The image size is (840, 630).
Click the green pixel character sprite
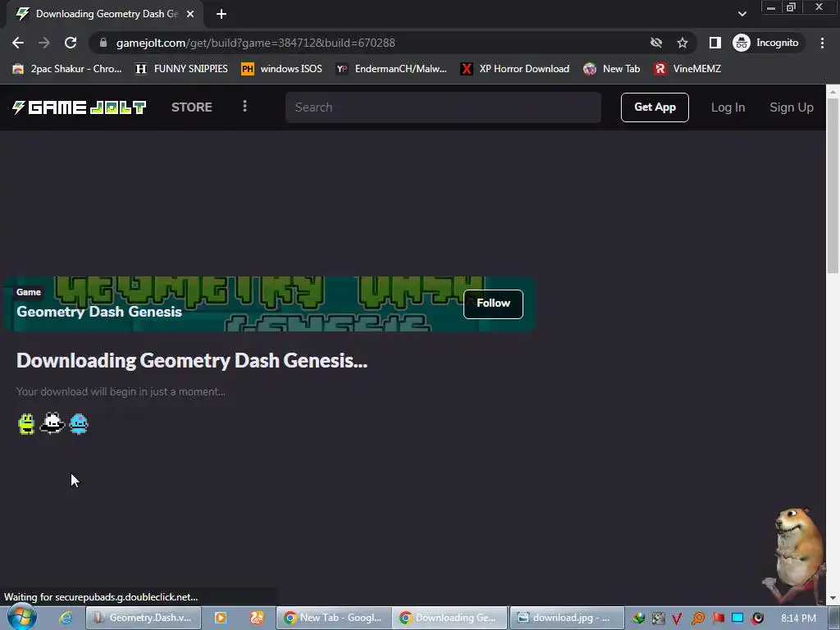click(26, 424)
